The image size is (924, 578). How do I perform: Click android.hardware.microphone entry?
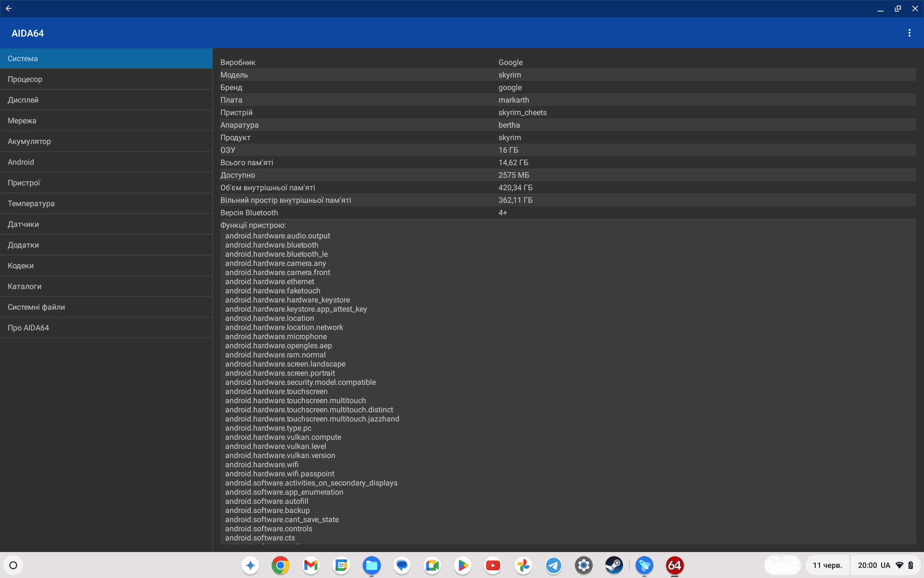pos(276,336)
